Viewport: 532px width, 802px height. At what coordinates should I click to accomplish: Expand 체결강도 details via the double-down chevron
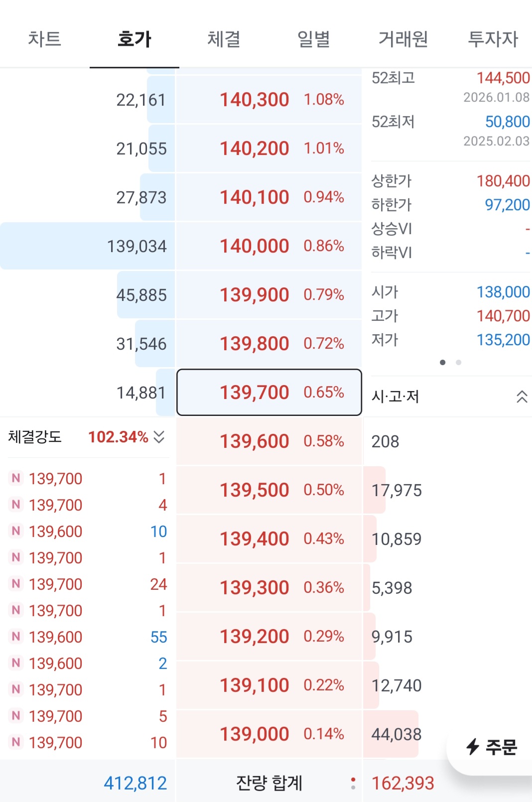click(x=160, y=438)
